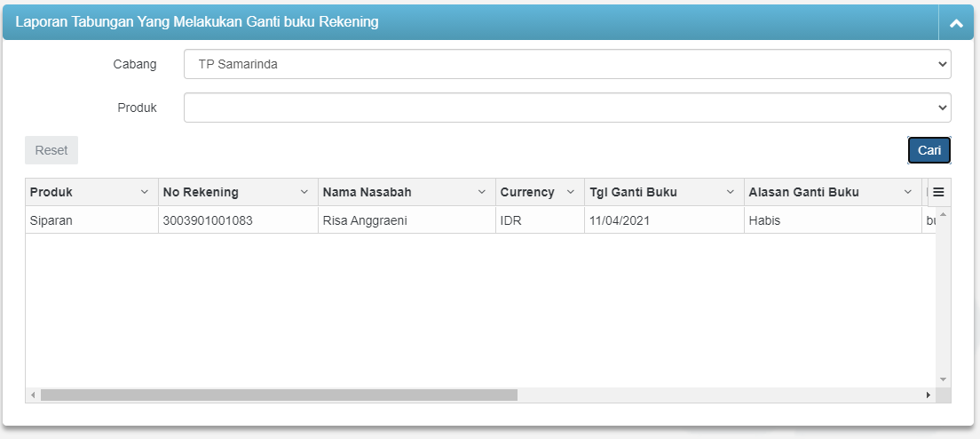The height and width of the screenshot is (439, 980).
Task: Open No Rekening column menu chevron
Action: coord(304,192)
